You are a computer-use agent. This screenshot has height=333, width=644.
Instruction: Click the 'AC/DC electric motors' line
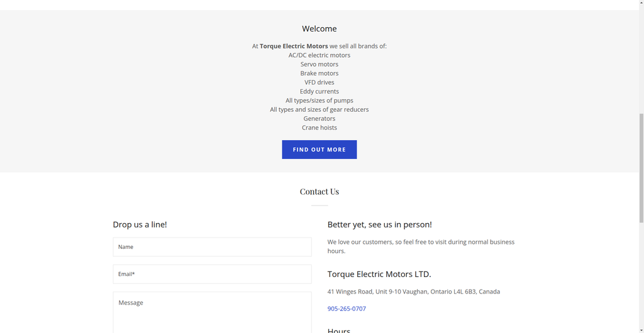click(x=319, y=55)
